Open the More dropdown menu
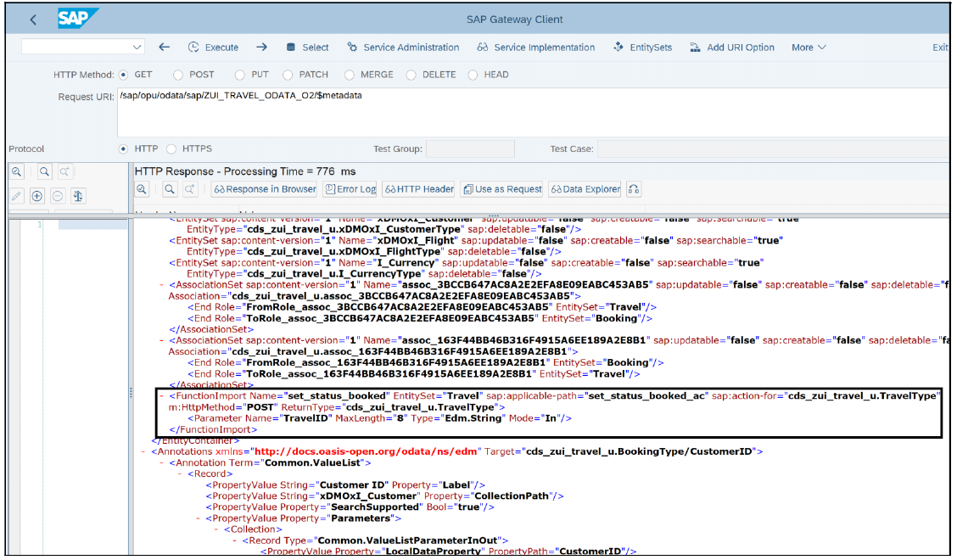This screenshot has height=560, width=957. [807, 48]
